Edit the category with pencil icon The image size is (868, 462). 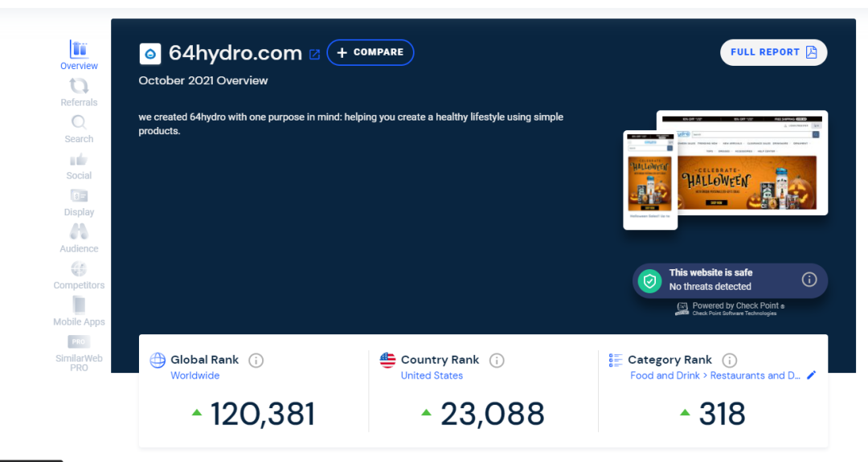pos(811,375)
